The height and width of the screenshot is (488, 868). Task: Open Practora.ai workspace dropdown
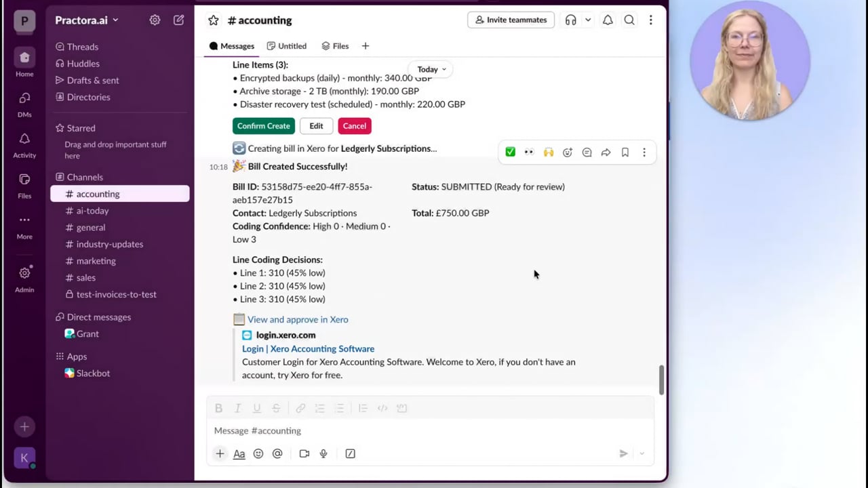[87, 20]
